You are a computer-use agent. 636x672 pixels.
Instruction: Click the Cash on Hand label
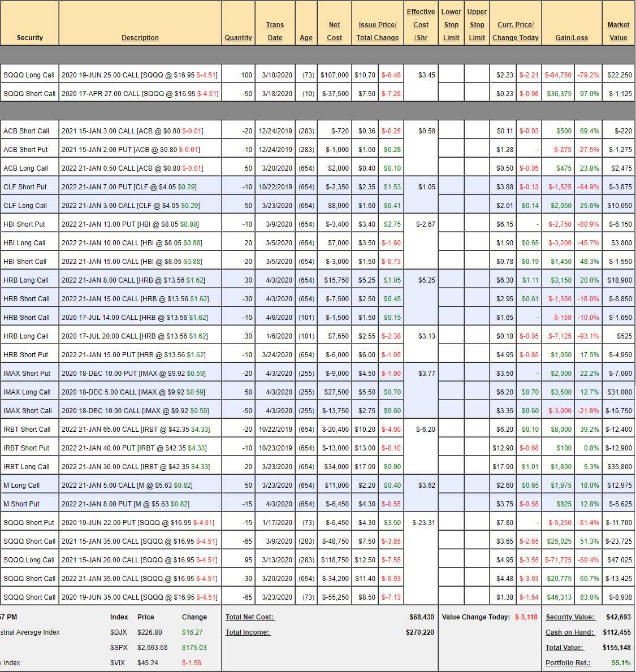point(570,632)
